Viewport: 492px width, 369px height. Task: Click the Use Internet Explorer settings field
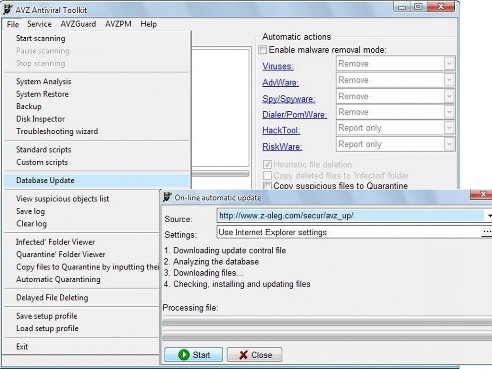[x=348, y=232]
